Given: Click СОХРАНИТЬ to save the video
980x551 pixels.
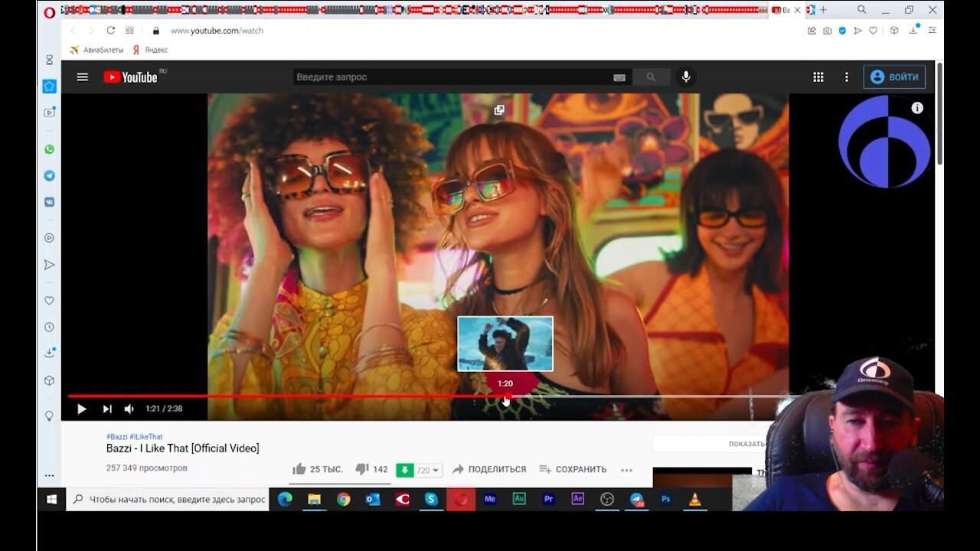Looking at the screenshot, I should (573, 469).
